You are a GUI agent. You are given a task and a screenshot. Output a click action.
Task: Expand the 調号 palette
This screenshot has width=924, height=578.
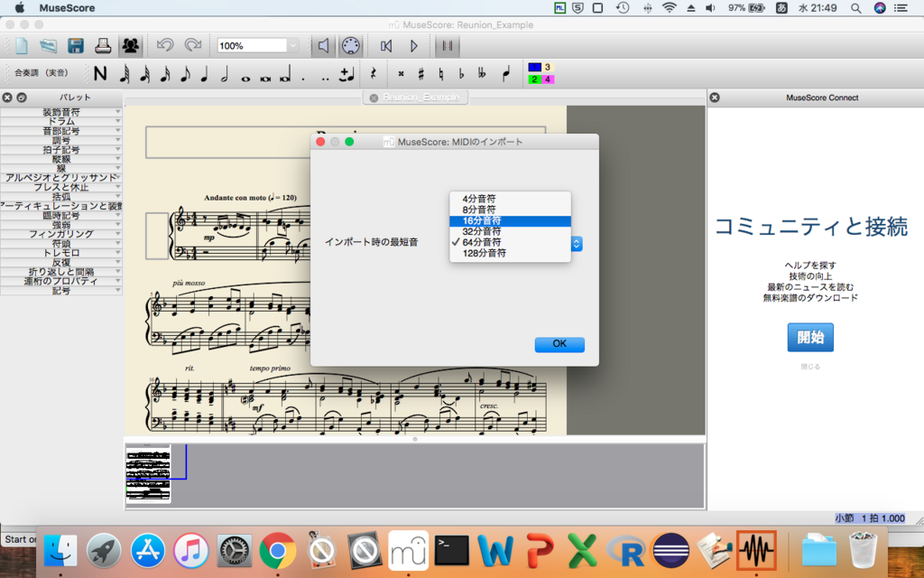pos(61,140)
